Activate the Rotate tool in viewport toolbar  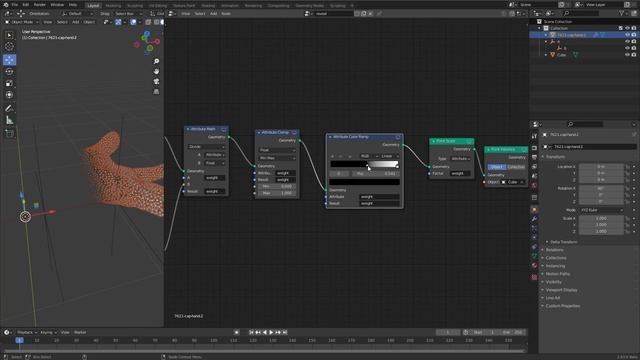(x=9, y=71)
